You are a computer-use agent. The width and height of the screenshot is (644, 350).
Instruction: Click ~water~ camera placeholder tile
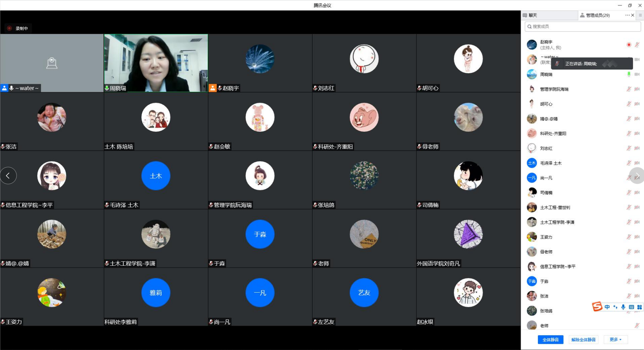coord(52,63)
